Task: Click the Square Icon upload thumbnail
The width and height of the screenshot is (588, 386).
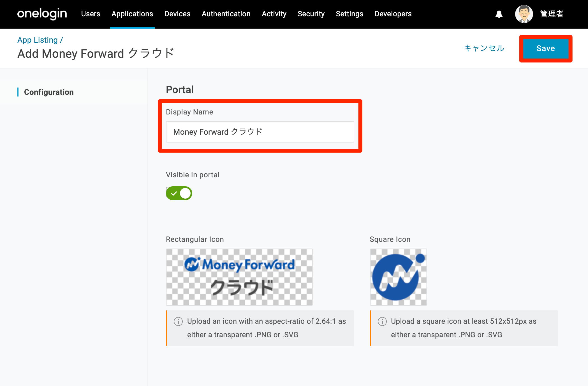Action: (x=399, y=277)
